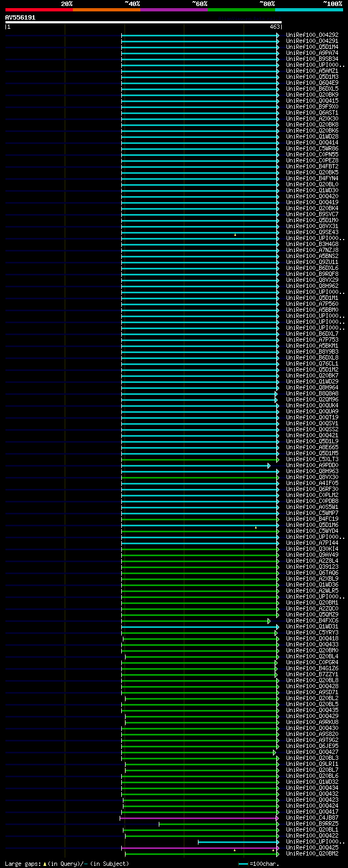Select the UniRef100_B9F9X0 hit label
Screen dimensions: 348x868
pos(312,107)
